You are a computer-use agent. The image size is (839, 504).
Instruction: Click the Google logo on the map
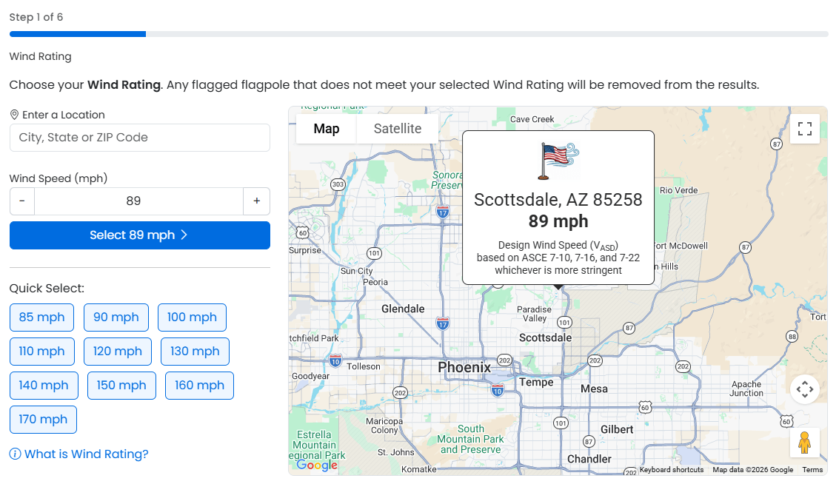[317, 465]
